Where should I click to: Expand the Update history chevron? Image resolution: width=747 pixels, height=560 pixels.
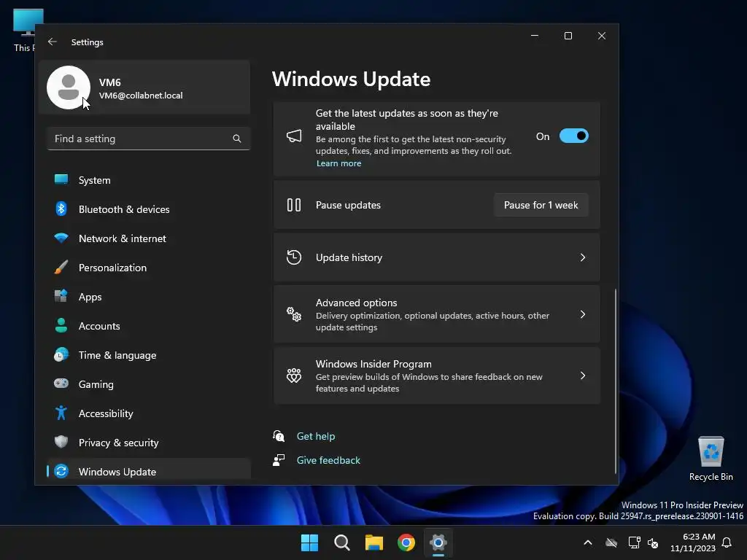pyautogui.click(x=583, y=257)
